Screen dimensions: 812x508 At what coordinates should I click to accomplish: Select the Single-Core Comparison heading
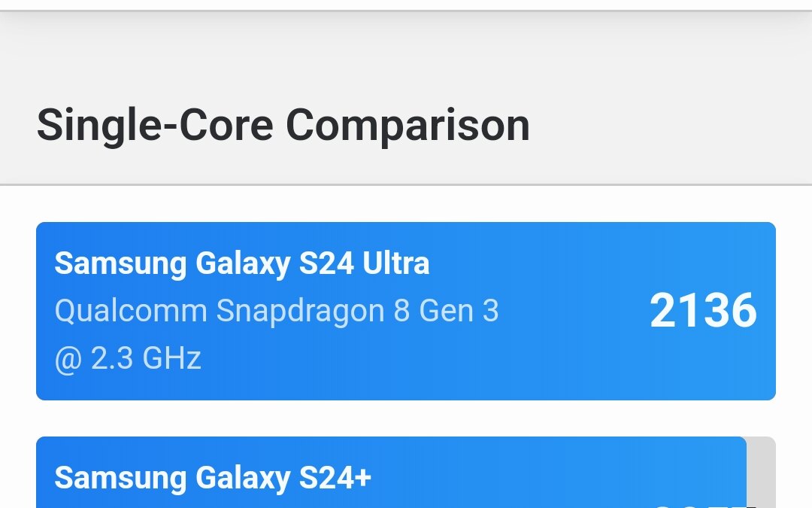tap(284, 125)
